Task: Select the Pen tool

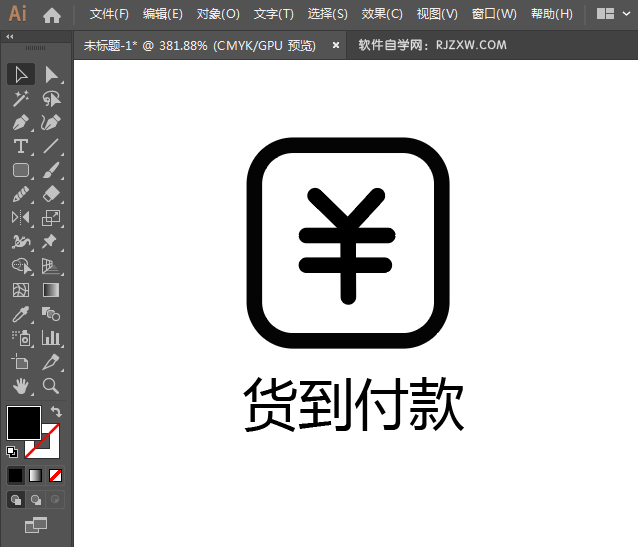Action: (21, 123)
